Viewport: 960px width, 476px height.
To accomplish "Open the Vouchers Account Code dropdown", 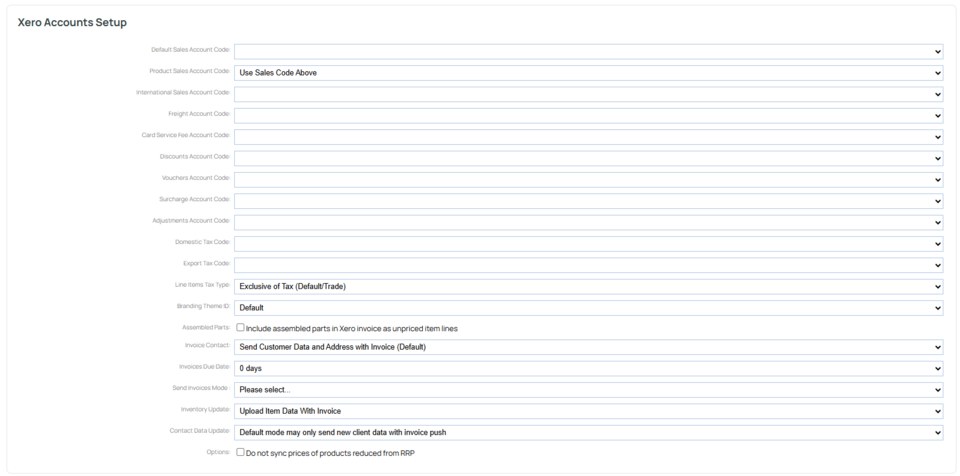I will point(588,180).
